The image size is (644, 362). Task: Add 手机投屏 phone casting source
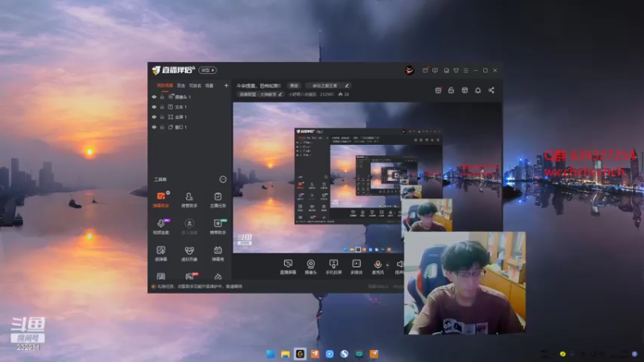click(x=333, y=266)
